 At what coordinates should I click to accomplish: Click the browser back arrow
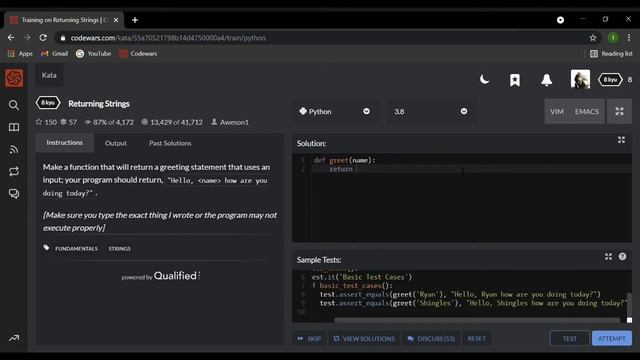(11, 38)
